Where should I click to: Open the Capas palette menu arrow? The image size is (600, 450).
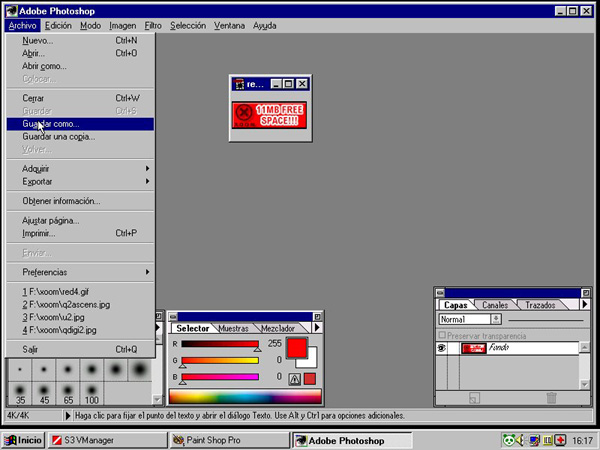584,305
